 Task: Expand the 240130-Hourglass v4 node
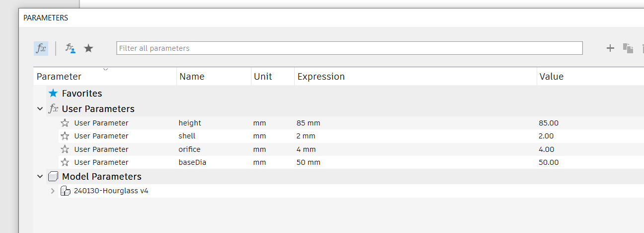(53, 191)
